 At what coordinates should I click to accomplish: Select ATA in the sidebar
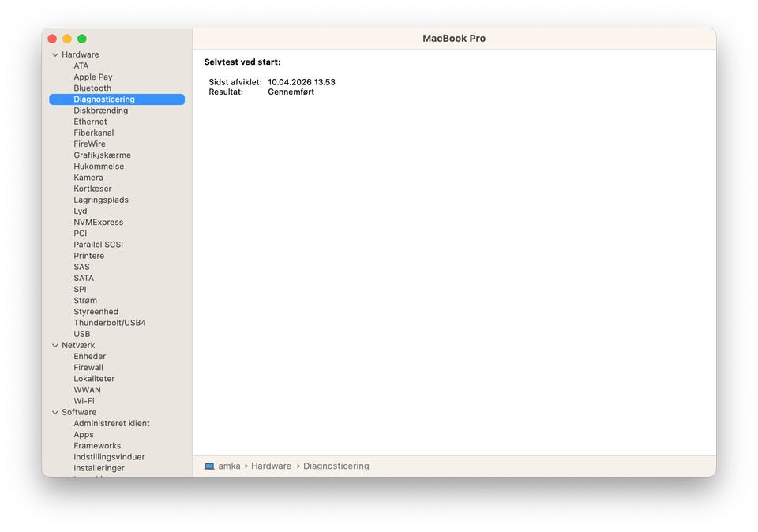point(81,66)
